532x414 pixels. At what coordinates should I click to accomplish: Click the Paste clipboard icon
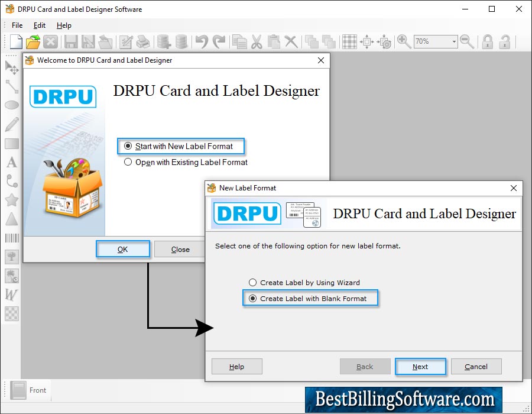274,42
